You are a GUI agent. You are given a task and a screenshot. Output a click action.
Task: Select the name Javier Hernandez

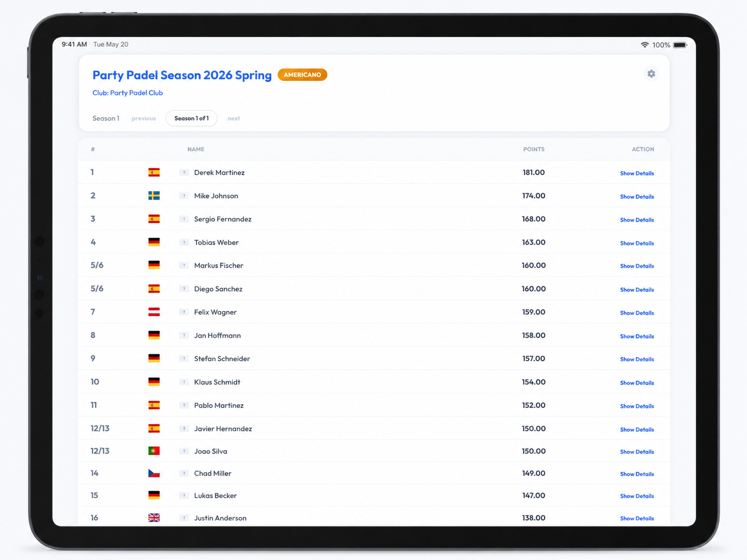click(223, 429)
